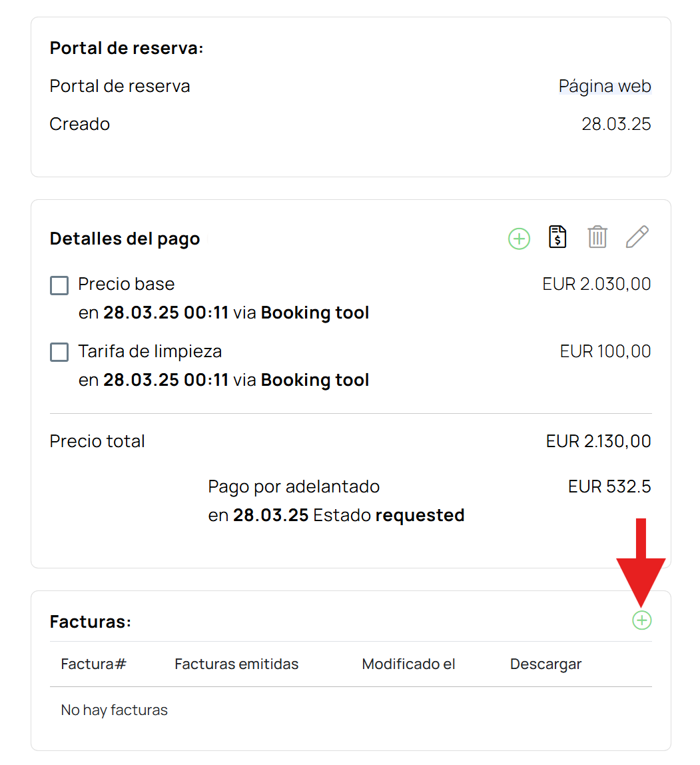Click the Pago por adelantado entry
This screenshot has width=700, height=765.
click(336, 500)
